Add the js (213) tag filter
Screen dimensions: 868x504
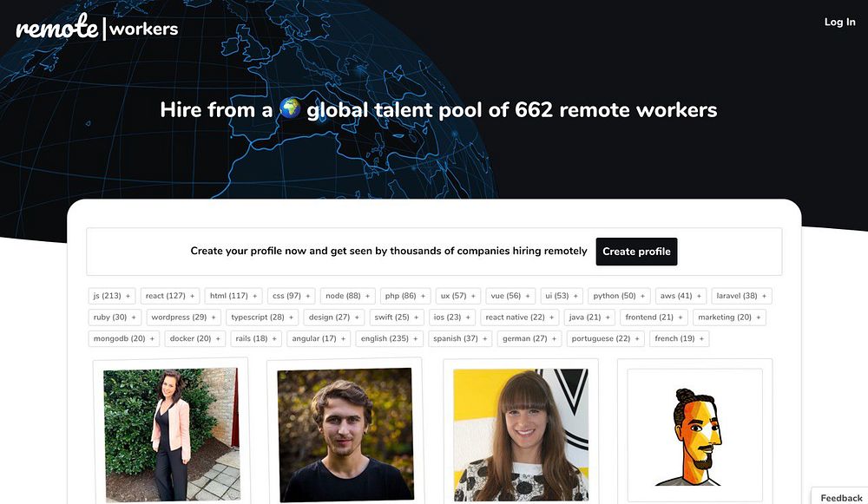112,296
